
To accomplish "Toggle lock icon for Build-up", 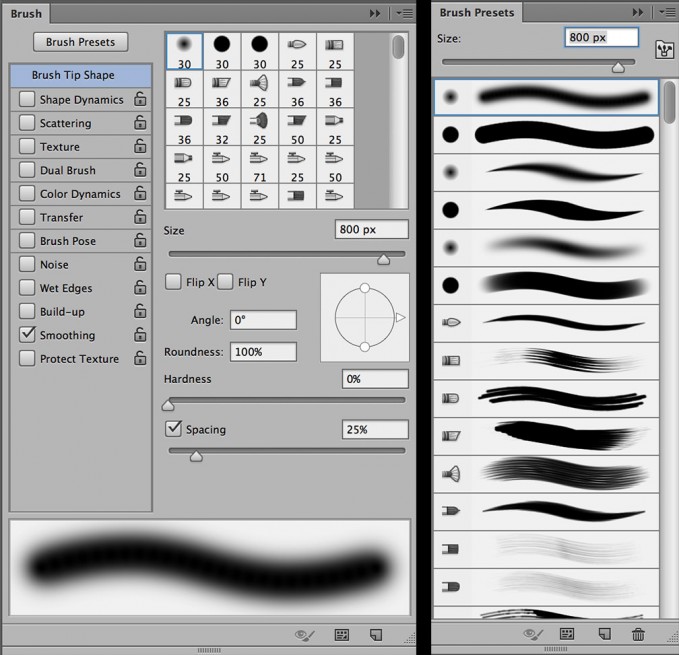I will (x=140, y=311).
